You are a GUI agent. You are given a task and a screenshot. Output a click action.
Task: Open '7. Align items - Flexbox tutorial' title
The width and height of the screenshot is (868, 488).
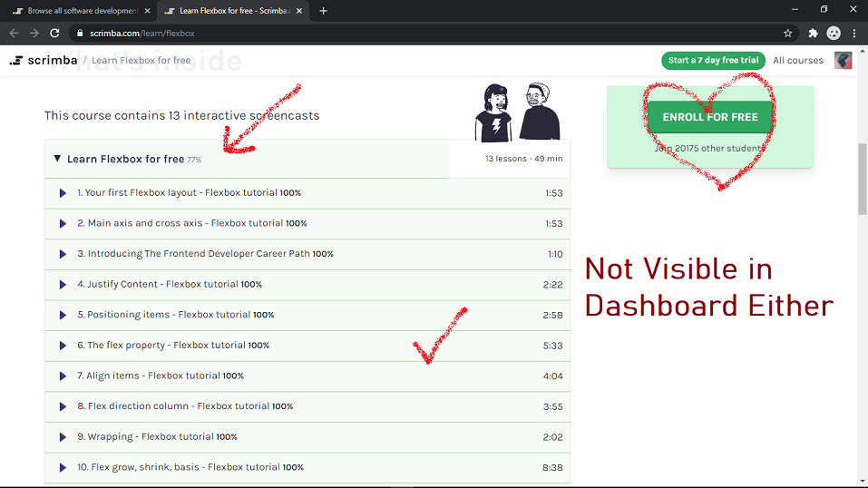(149, 375)
